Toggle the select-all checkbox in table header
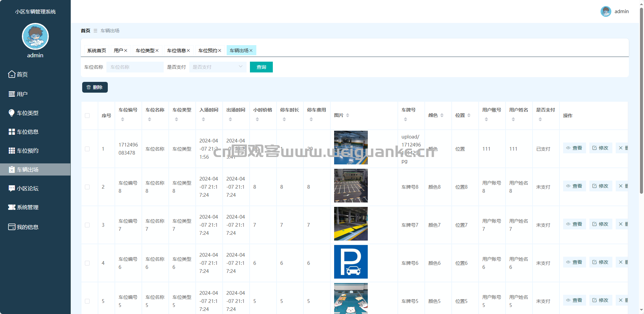The height and width of the screenshot is (314, 644). coord(87,116)
